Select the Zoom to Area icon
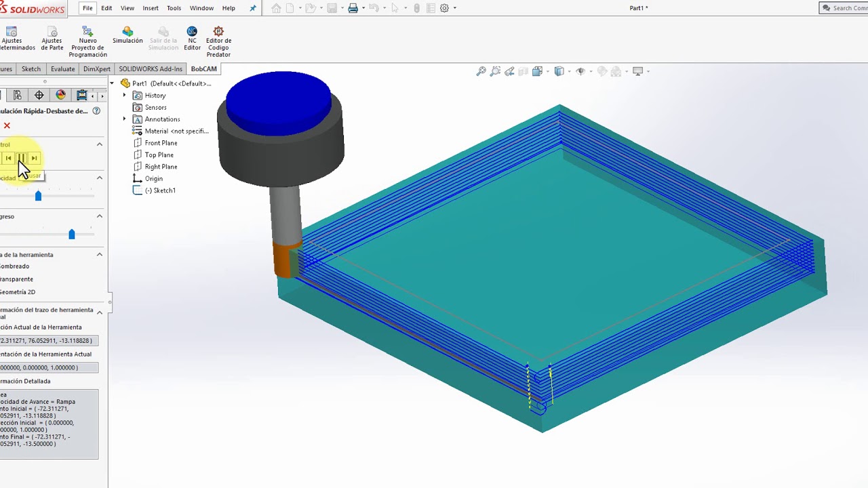Image resolution: width=868 pixels, height=488 pixels. [495, 71]
